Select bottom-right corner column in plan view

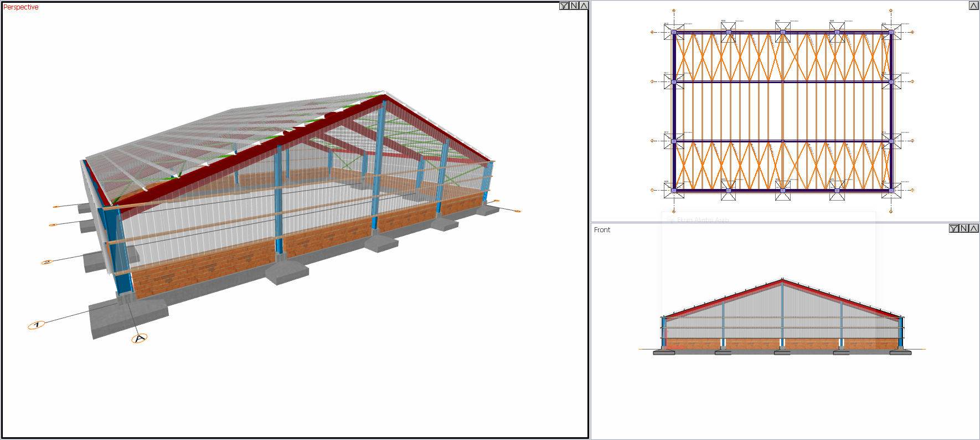coord(891,190)
